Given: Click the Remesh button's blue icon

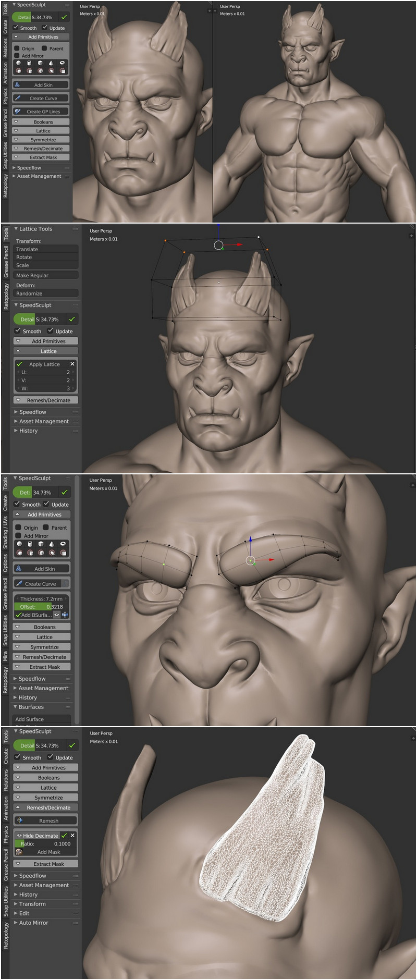Looking at the screenshot, I should click(19, 820).
